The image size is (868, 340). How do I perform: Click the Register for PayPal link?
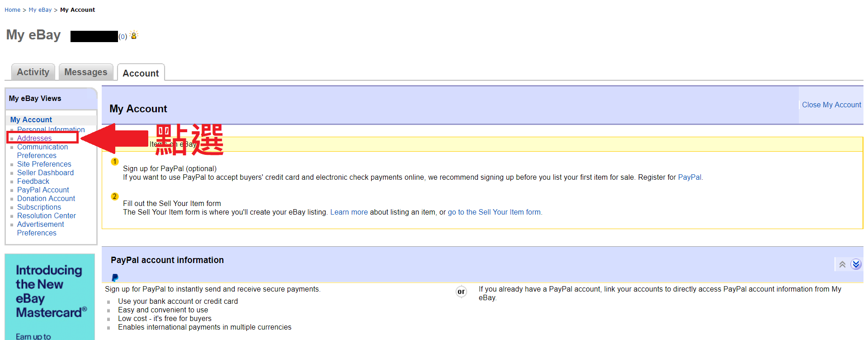[x=690, y=177]
